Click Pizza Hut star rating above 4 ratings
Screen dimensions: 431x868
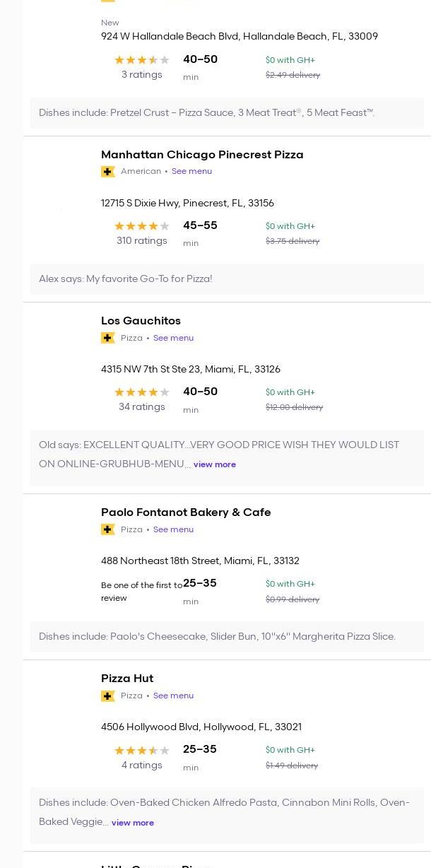point(142,751)
